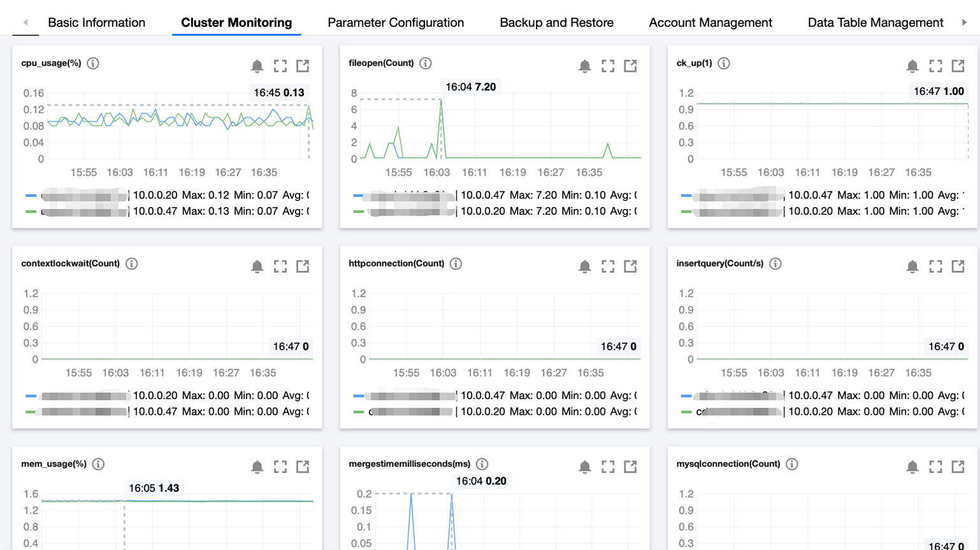Open Parameter Configuration tab
The height and width of the screenshot is (550, 980).
[x=396, y=23]
